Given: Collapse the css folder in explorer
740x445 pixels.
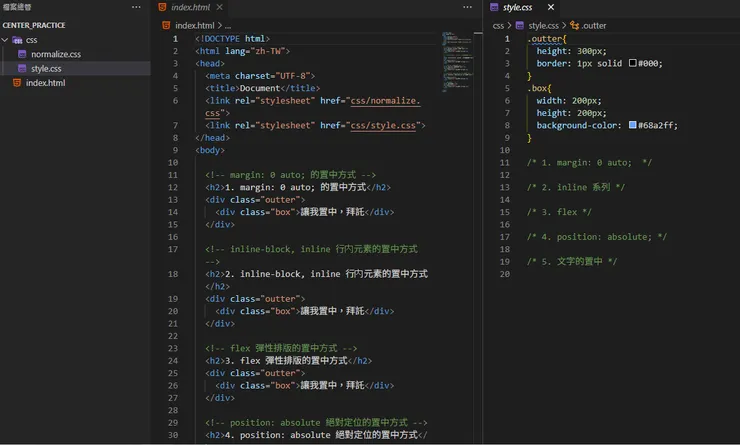Looking at the screenshot, I should pos(5,40).
